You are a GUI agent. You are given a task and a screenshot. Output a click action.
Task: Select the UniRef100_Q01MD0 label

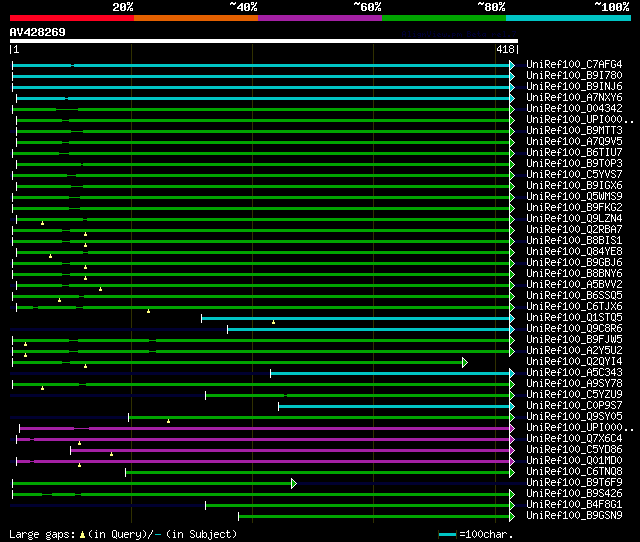click(574, 461)
